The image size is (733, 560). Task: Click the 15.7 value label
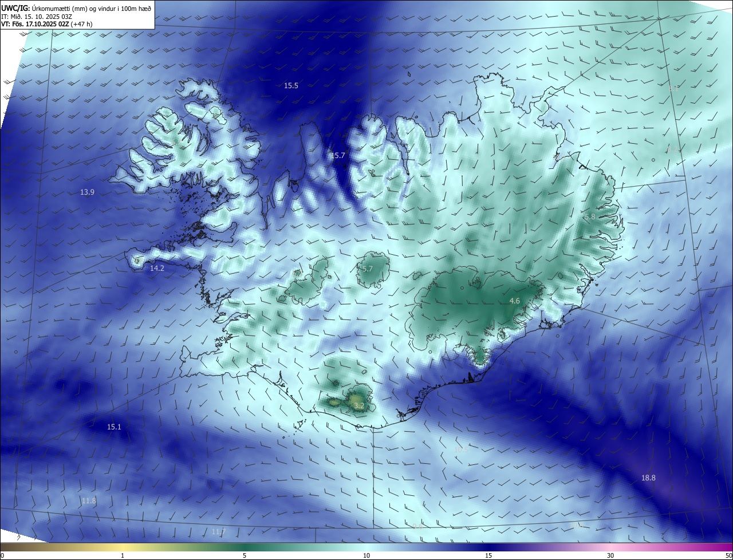[x=338, y=155]
